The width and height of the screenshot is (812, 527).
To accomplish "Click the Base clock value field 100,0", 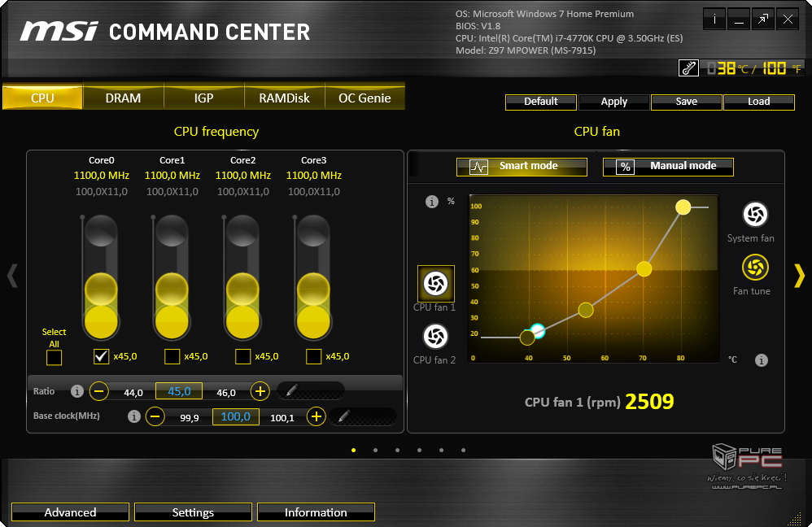I will pos(236,416).
